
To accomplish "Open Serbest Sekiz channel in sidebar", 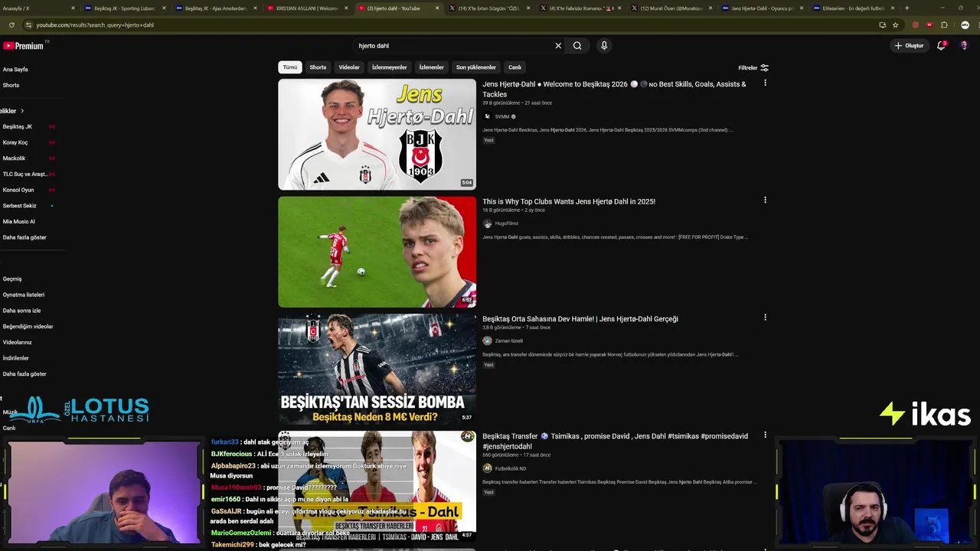I will click(x=20, y=206).
